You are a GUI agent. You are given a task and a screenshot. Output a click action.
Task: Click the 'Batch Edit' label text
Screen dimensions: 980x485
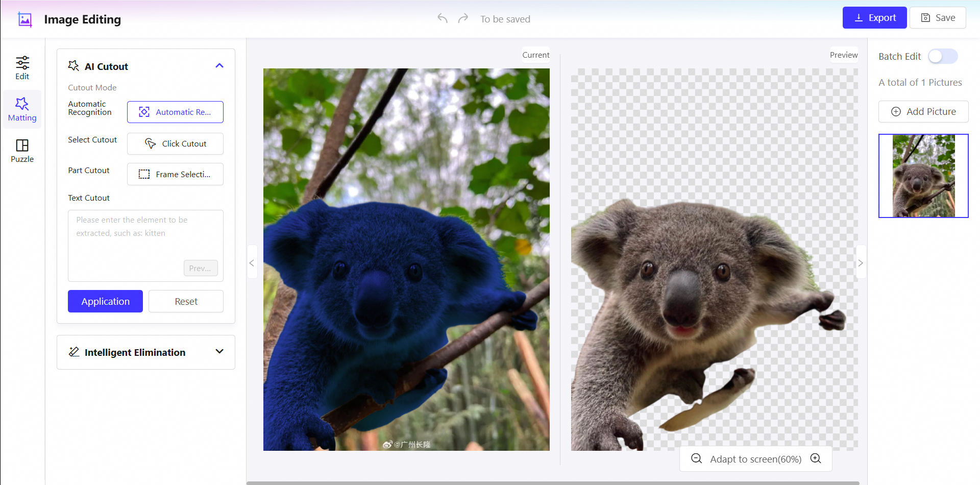[x=900, y=57]
